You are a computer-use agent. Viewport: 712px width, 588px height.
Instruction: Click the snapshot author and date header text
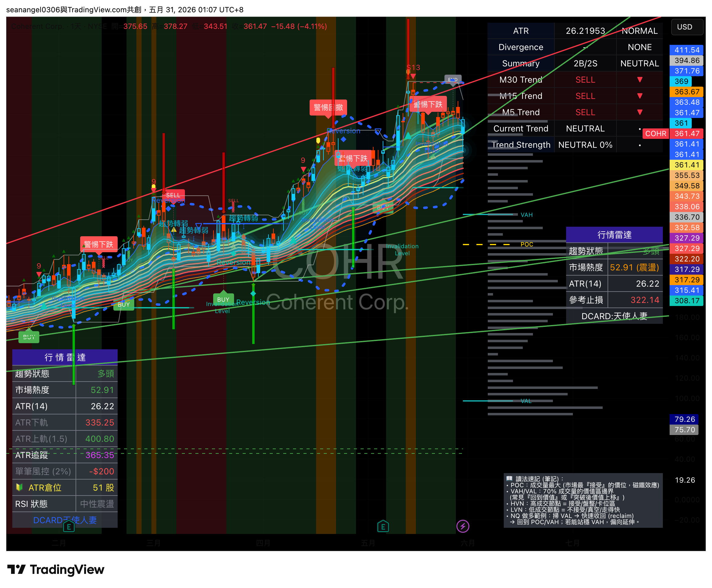[125, 10]
